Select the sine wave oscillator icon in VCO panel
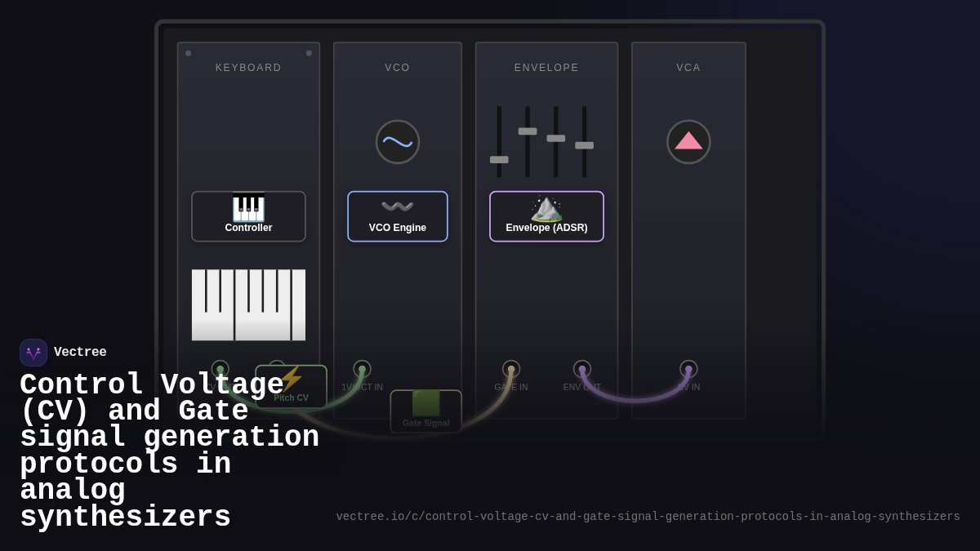The height and width of the screenshot is (551, 980). pyautogui.click(x=398, y=141)
